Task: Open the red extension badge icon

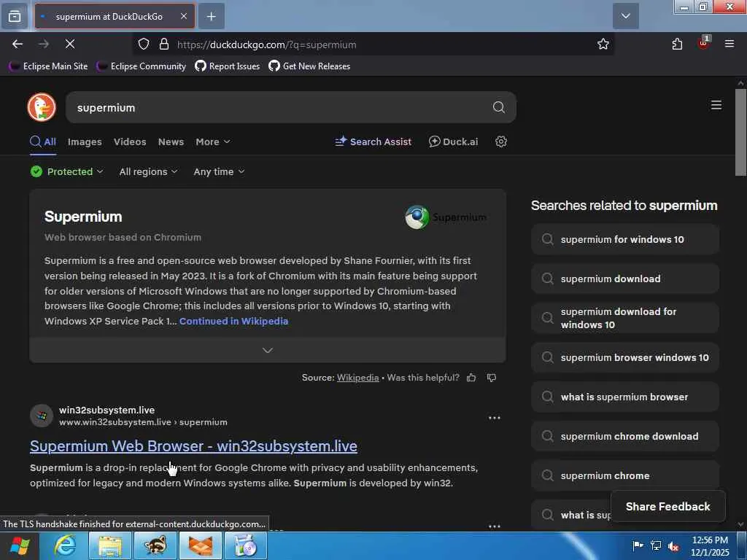Action: (703, 43)
